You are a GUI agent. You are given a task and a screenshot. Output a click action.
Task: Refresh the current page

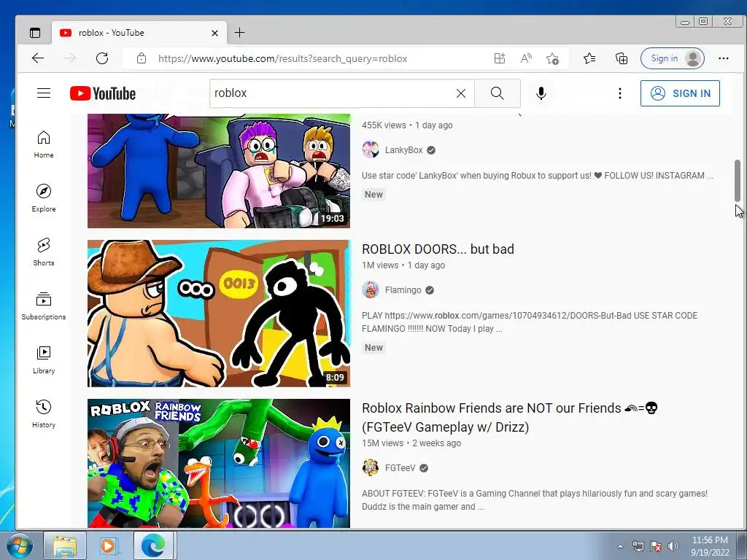[102, 58]
